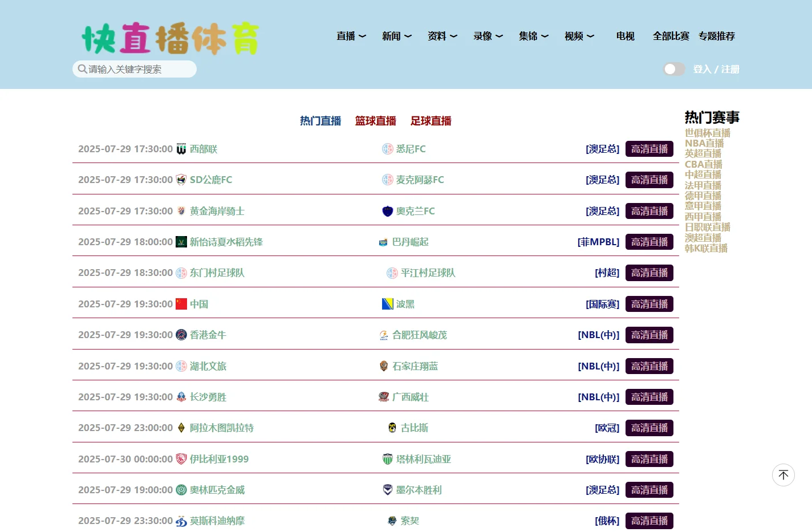
Task: Open the NBA直播 sidebar link
Action: [704, 143]
